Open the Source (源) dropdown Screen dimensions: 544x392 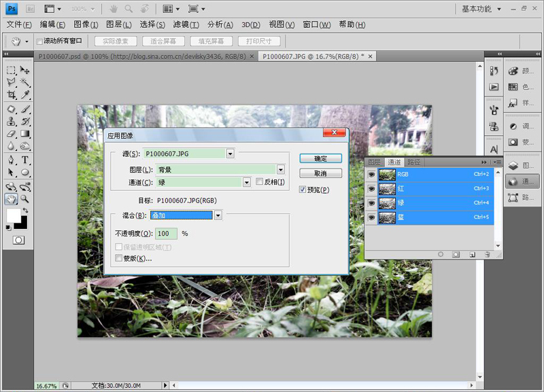coord(231,154)
